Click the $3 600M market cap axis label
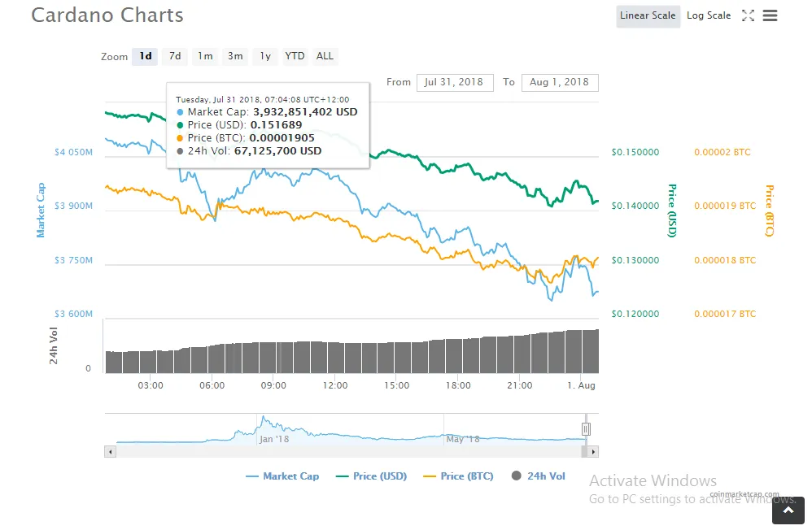Image resolution: width=812 pixels, height=530 pixels. [73, 314]
